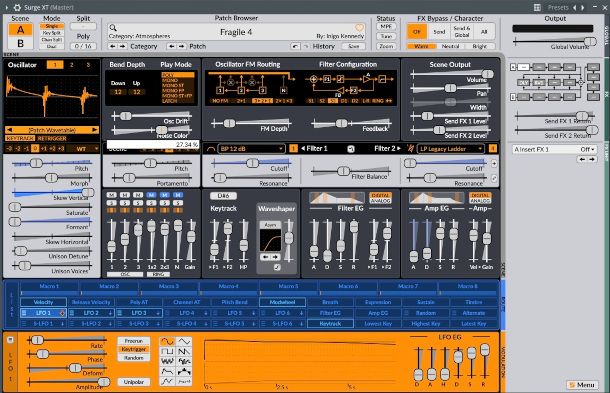
Task: Open the LFO 3 modulator arrow
Action: (158, 313)
